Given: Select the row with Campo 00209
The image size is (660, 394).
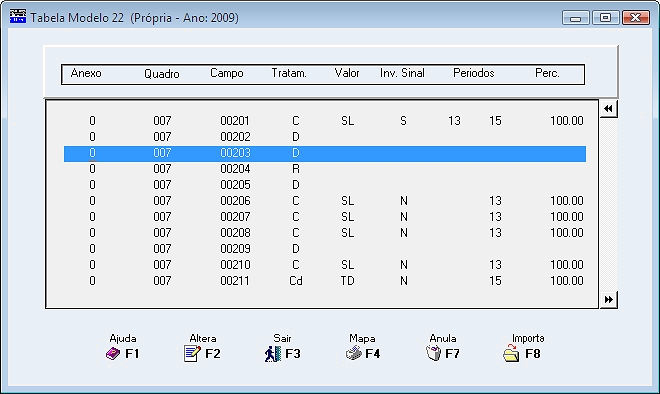Looking at the screenshot, I should pyautogui.click(x=325, y=249).
